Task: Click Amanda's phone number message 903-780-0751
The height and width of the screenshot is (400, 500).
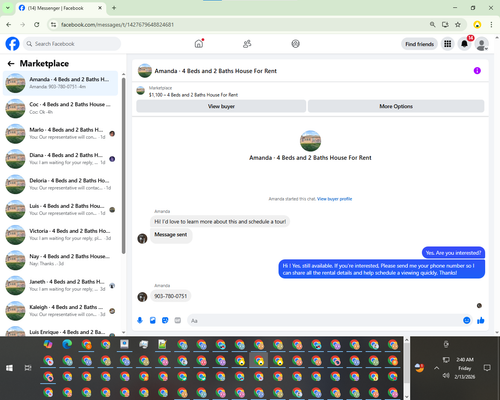Action: 170,296
